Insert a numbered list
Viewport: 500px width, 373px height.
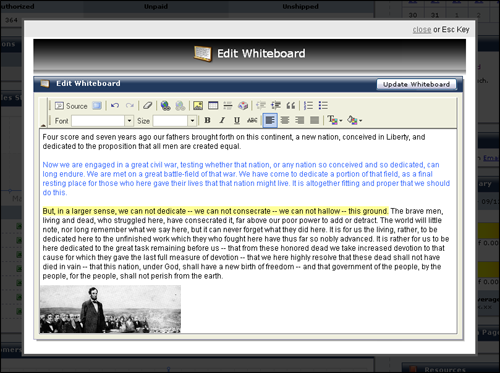[308, 106]
